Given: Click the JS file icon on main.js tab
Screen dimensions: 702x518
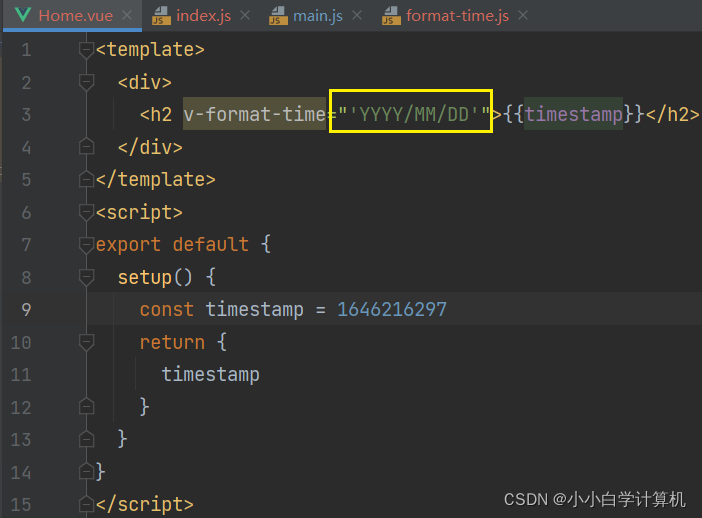Looking at the screenshot, I should (278, 16).
